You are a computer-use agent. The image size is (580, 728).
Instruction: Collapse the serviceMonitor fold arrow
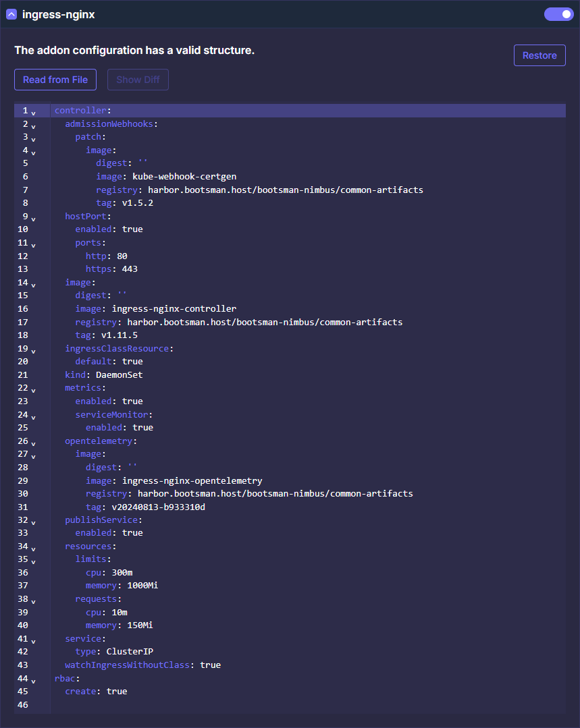pos(33,416)
